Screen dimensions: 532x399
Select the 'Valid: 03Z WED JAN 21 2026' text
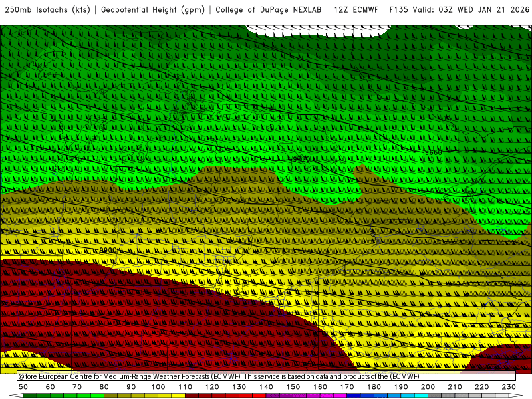471,10
